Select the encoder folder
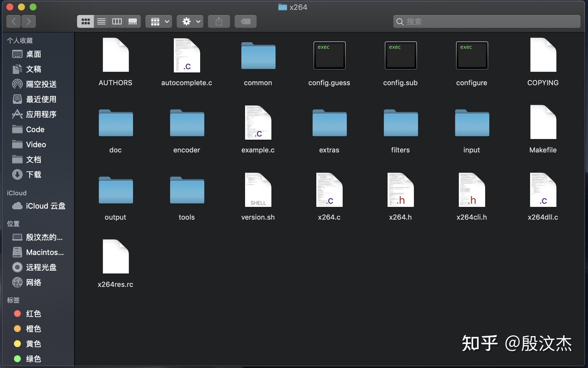Viewport: 588px width, 368px height. [x=187, y=123]
